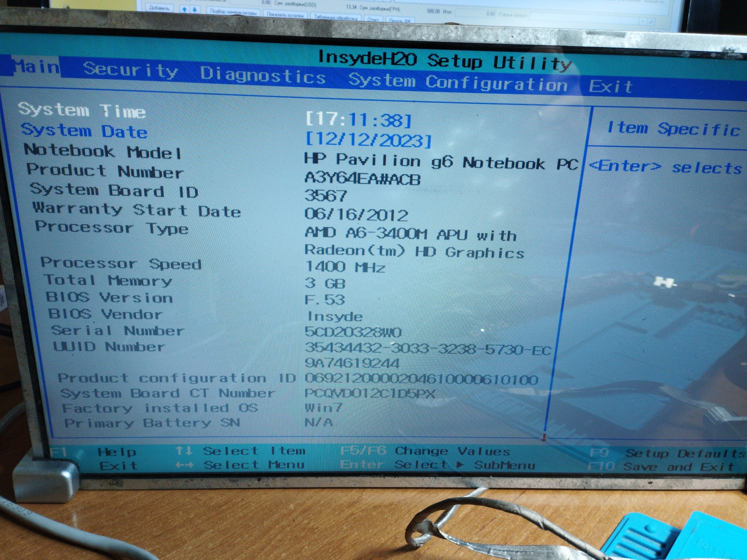The height and width of the screenshot is (560, 747).
Task: Click the System Time value 17:11:38
Action: point(359,119)
